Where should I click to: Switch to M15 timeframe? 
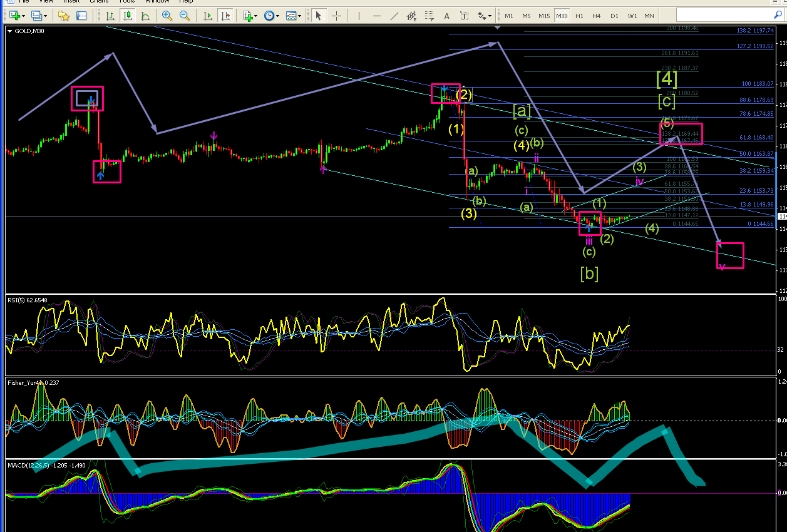click(x=544, y=16)
